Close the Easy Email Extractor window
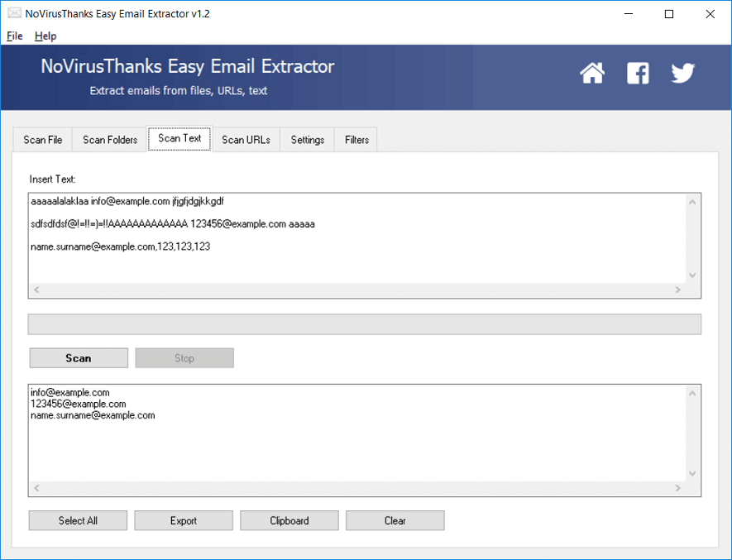 click(x=710, y=13)
